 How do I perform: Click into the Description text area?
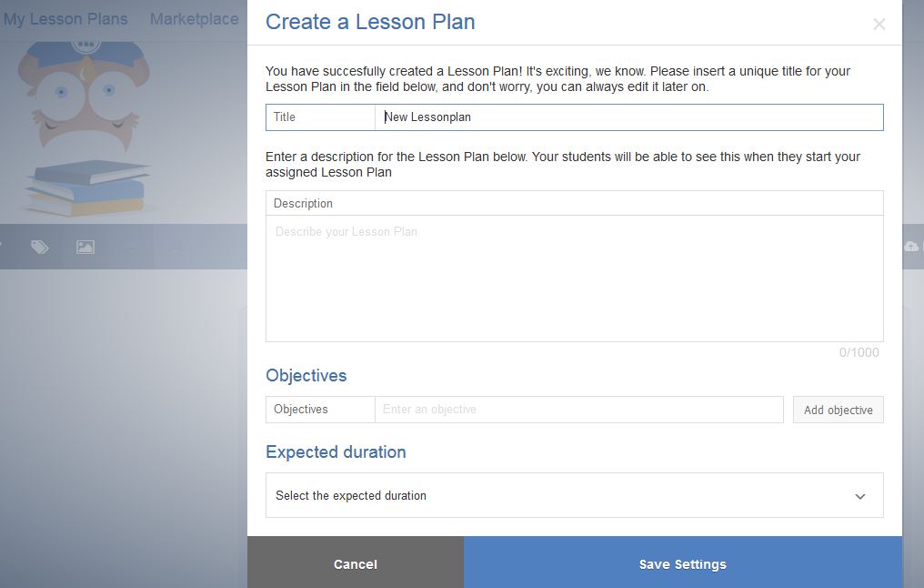574,279
